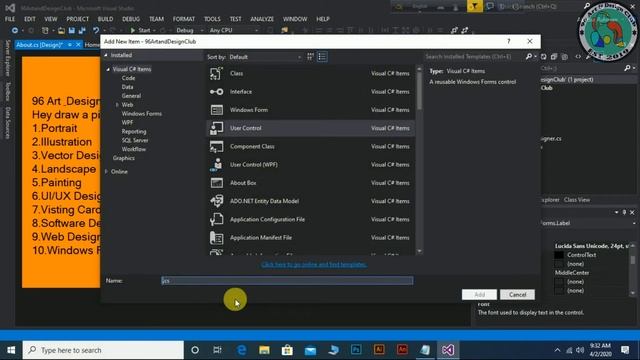Open the BUILD menu
640x360 pixels.
click(x=105, y=19)
